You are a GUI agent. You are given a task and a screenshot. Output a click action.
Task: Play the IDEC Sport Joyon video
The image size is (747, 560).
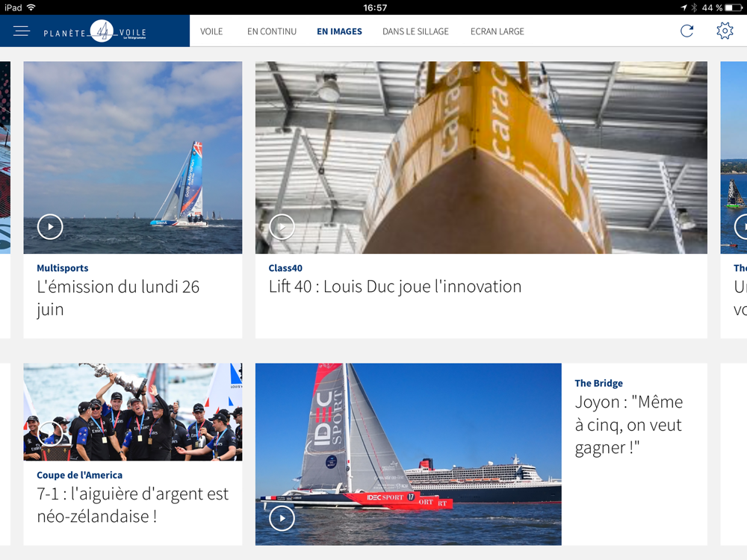tap(282, 518)
